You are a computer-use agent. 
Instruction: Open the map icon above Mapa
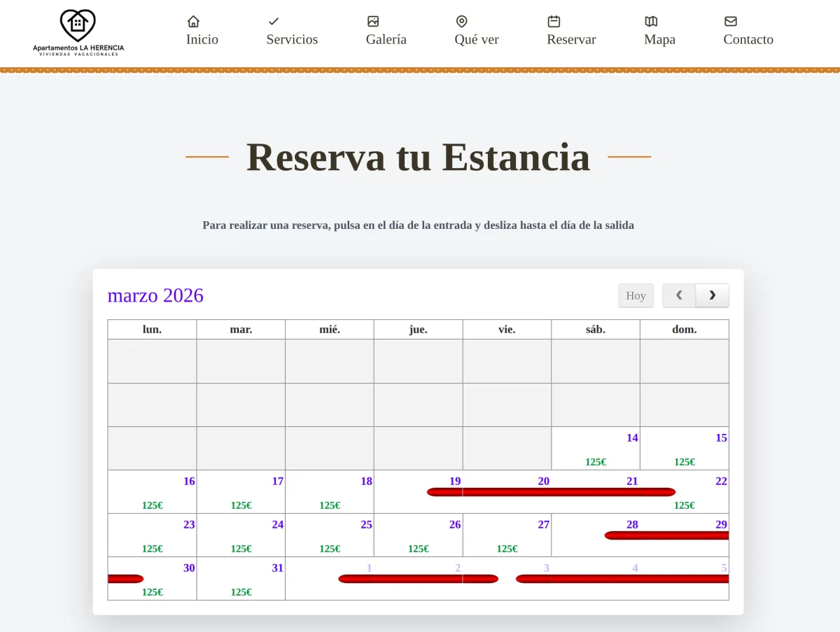click(x=652, y=20)
